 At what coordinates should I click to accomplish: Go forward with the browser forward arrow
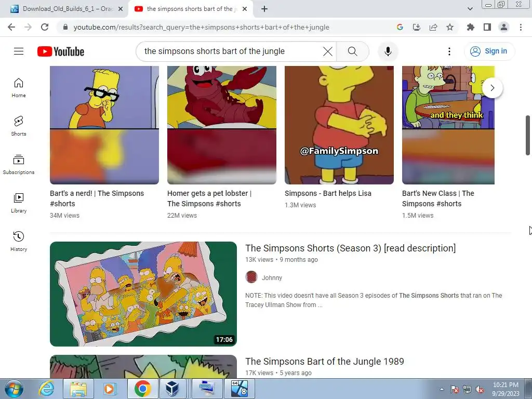[28, 27]
